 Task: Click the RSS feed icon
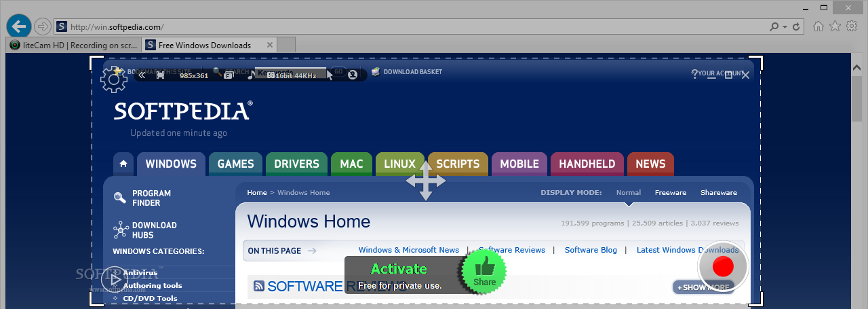pyautogui.click(x=259, y=287)
